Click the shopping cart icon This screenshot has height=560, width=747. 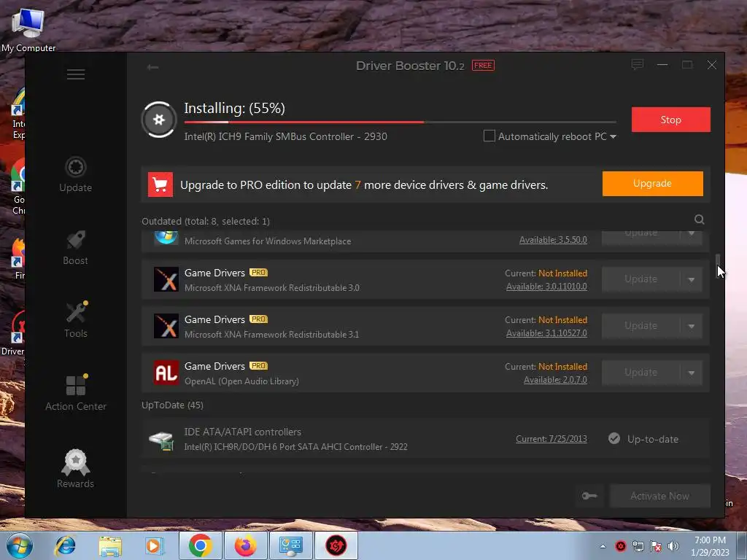[160, 184]
